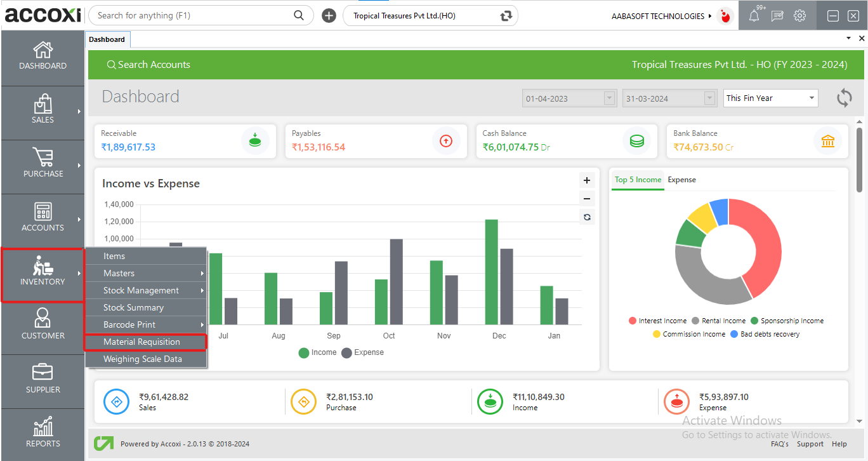Screen dimensions: 868x461
Task: Click the Search for anything field
Action: pyautogui.click(x=194, y=15)
